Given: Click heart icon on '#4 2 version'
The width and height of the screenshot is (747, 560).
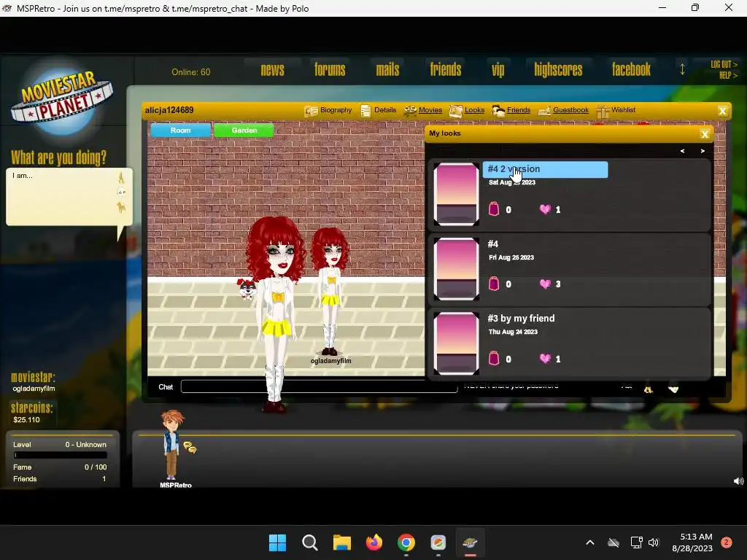Looking at the screenshot, I should 545,209.
